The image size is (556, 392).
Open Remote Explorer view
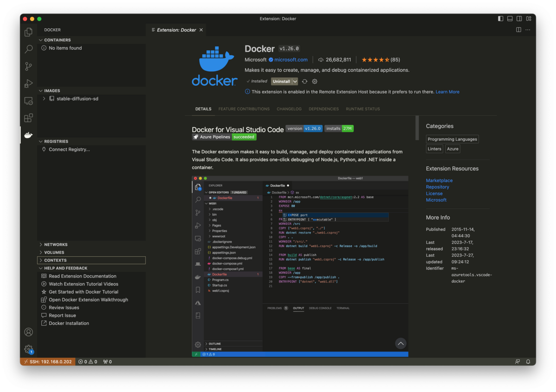tap(28, 101)
